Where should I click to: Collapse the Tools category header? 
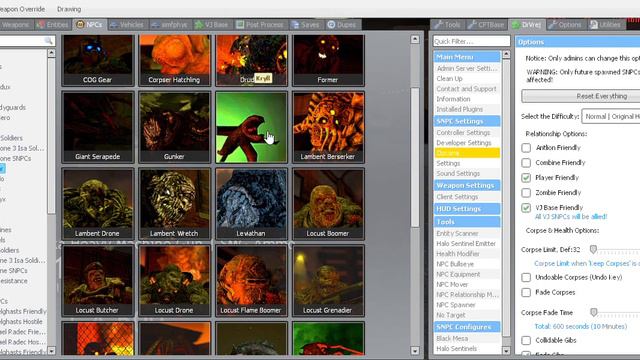(x=467, y=222)
